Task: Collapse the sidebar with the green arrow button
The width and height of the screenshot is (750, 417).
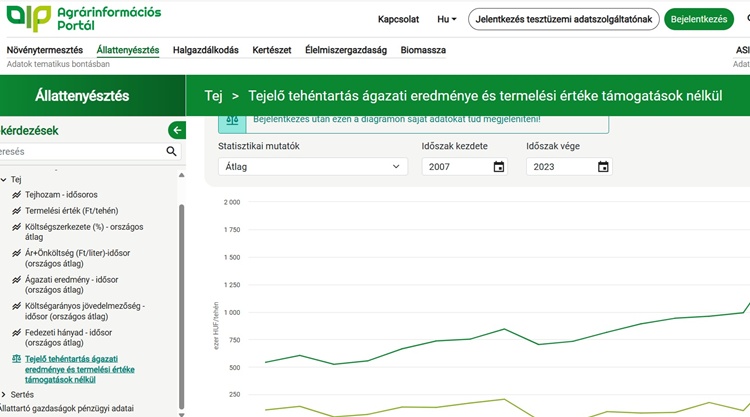Action: pyautogui.click(x=177, y=130)
